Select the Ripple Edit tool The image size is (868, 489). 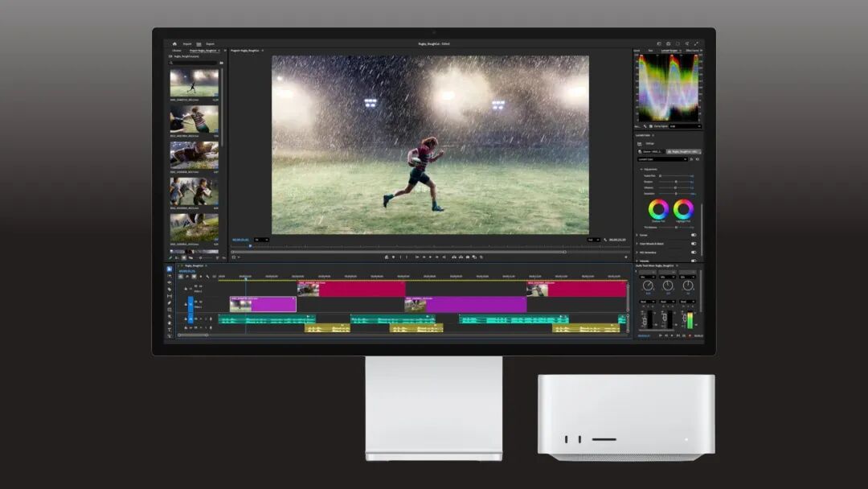pyautogui.click(x=170, y=282)
